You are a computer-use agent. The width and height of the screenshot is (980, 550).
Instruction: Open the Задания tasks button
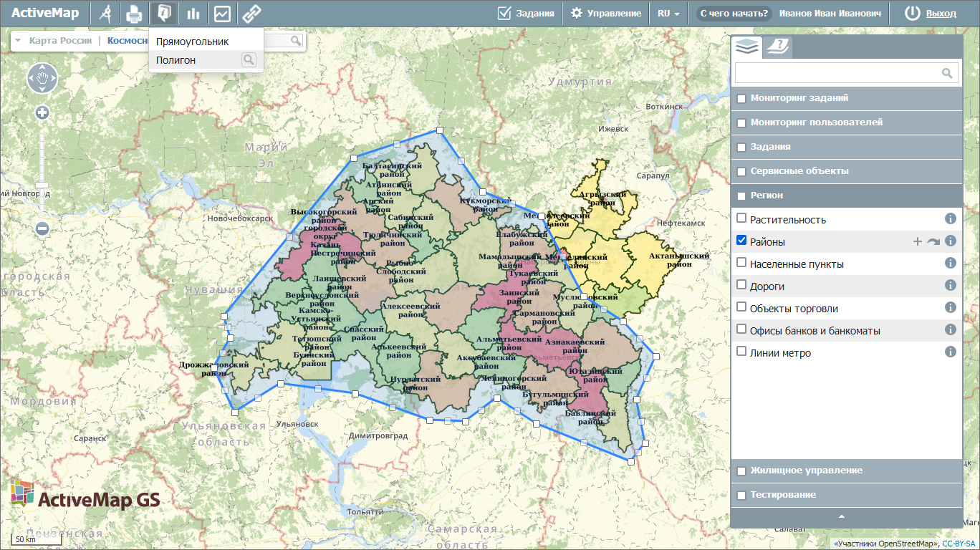coord(527,13)
